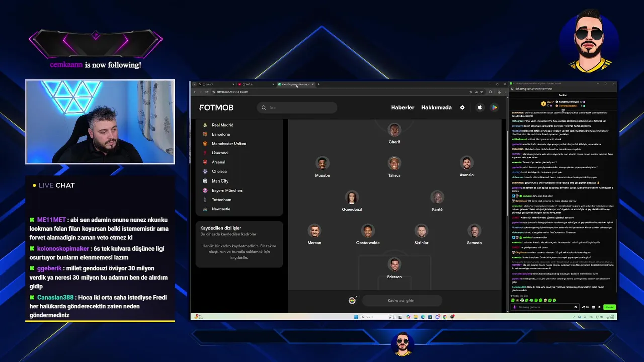
Task: Open a new browser tab with plus
Action: (318, 84)
